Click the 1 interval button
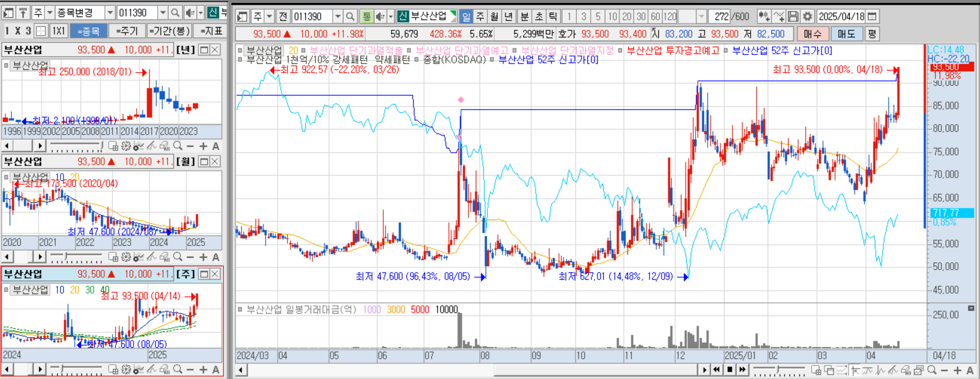The width and height of the screenshot is (980, 379). point(569,17)
